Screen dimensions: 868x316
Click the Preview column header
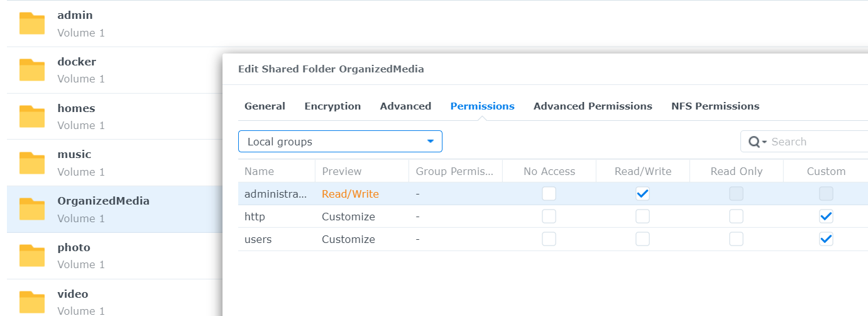point(341,171)
